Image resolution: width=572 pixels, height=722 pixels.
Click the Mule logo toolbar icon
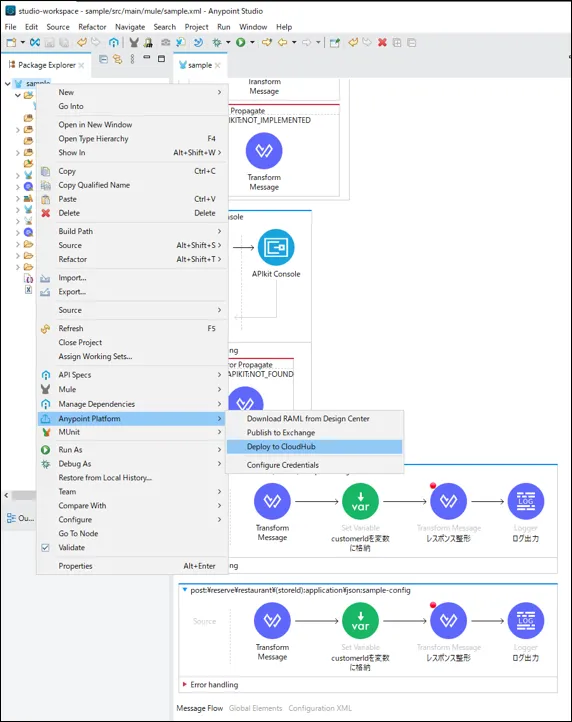coord(134,42)
